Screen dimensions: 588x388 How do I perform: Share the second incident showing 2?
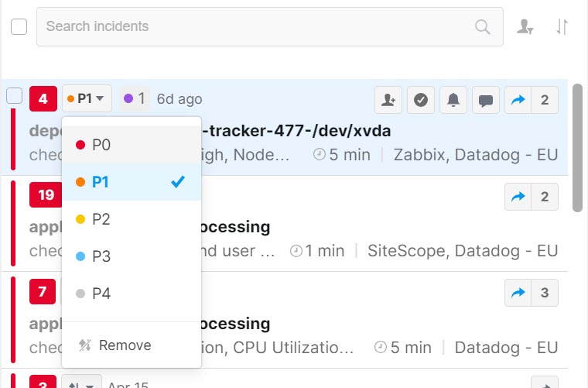518,197
